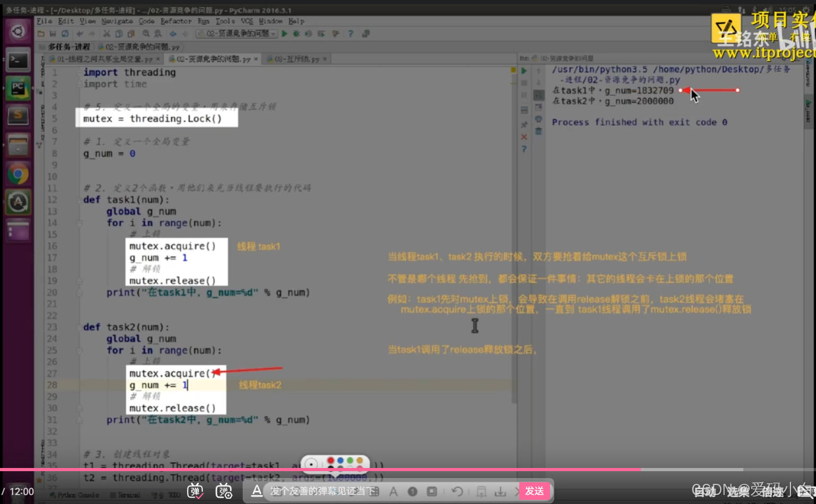The width and height of the screenshot is (816, 504).
Task: Run the configuration with green play icon
Action: coord(285,34)
